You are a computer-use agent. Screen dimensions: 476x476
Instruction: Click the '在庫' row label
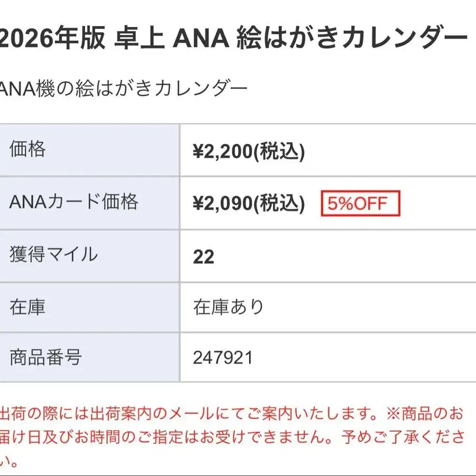(x=28, y=307)
